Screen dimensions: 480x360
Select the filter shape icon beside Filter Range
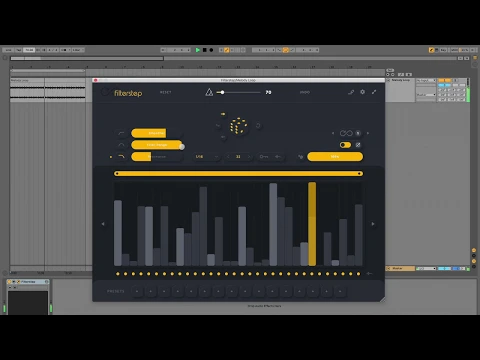[x=121, y=145]
